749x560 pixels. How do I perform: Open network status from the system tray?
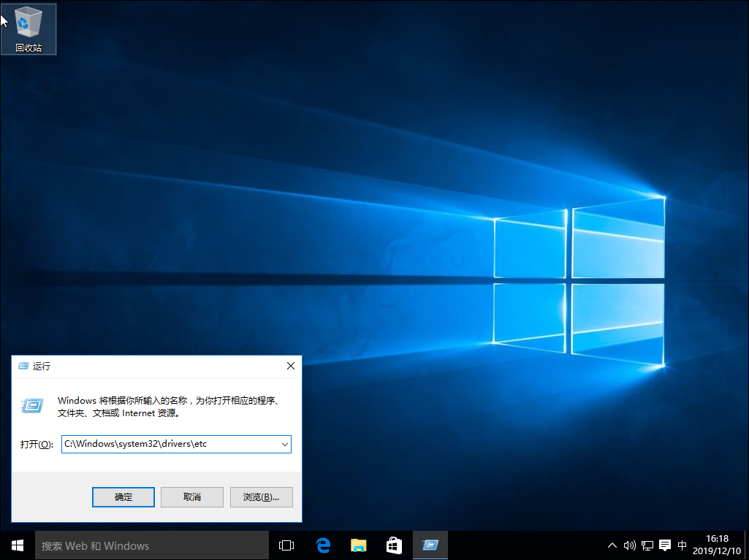(x=647, y=545)
